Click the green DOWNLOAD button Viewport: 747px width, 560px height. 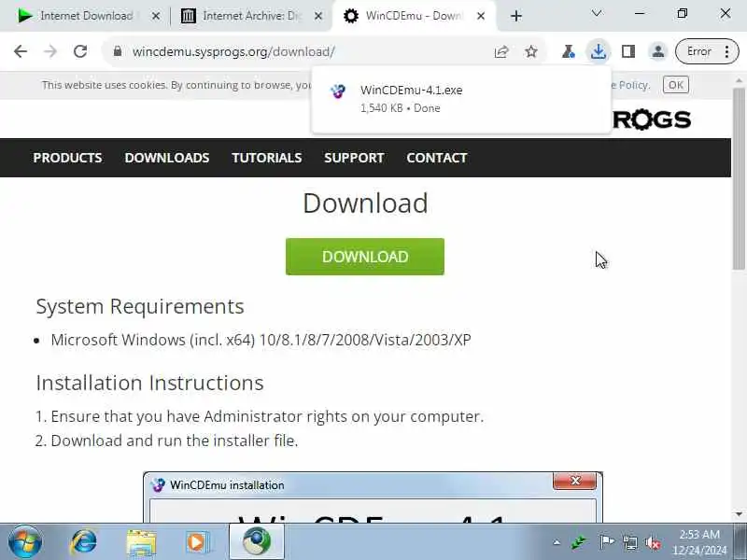coord(365,257)
